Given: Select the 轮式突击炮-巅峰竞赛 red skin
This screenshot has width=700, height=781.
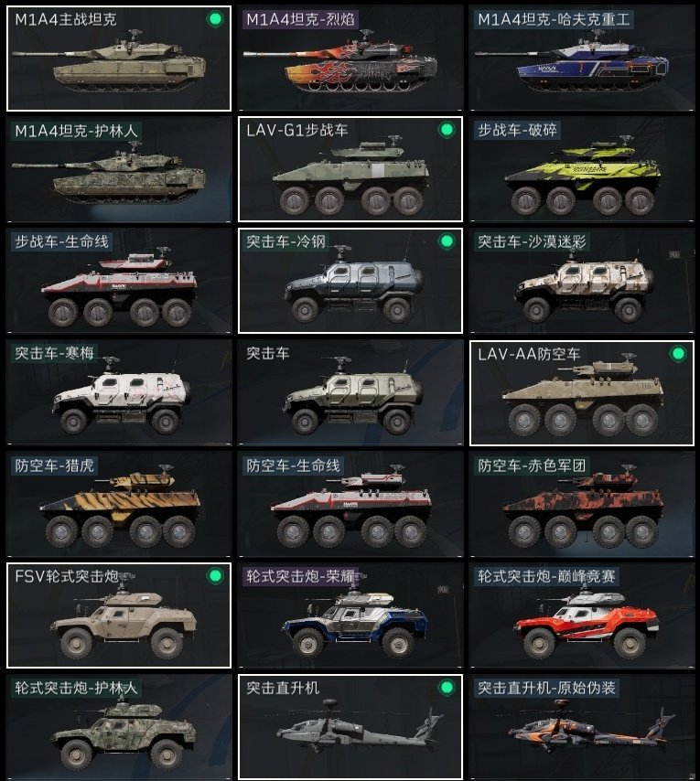Looking at the screenshot, I should 582,615.
